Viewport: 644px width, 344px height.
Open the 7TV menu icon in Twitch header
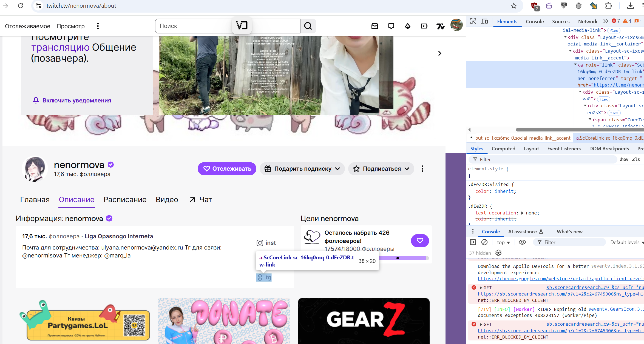(x=441, y=26)
